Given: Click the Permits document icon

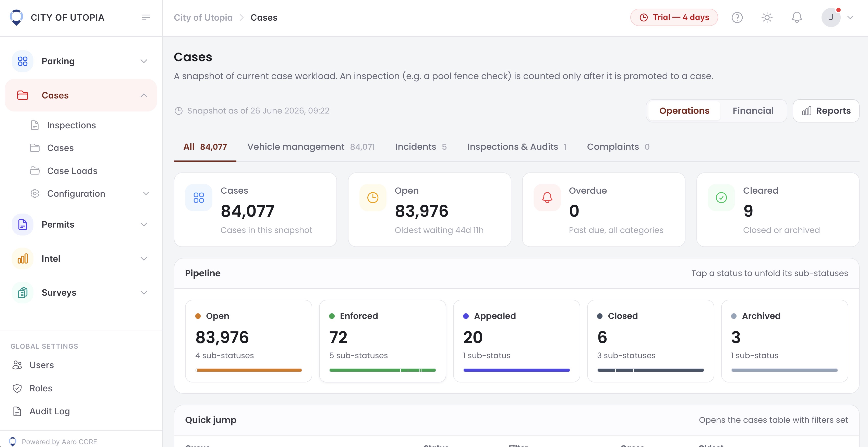Looking at the screenshot, I should (x=22, y=224).
